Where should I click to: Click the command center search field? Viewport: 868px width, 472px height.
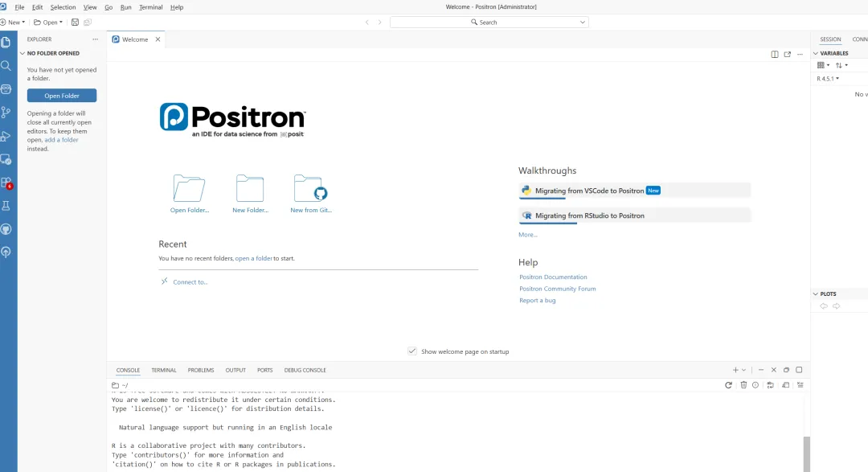pos(489,23)
